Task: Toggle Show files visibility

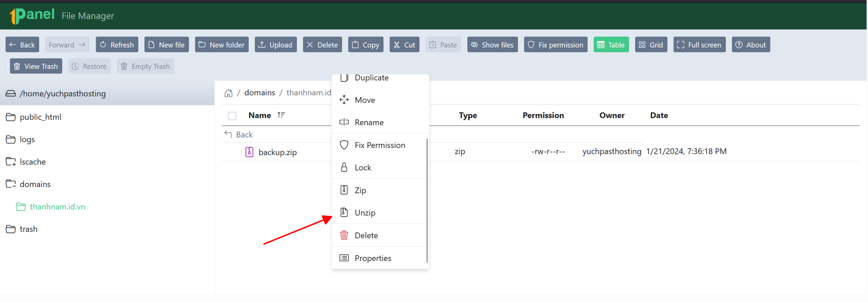Action: point(493,45)
